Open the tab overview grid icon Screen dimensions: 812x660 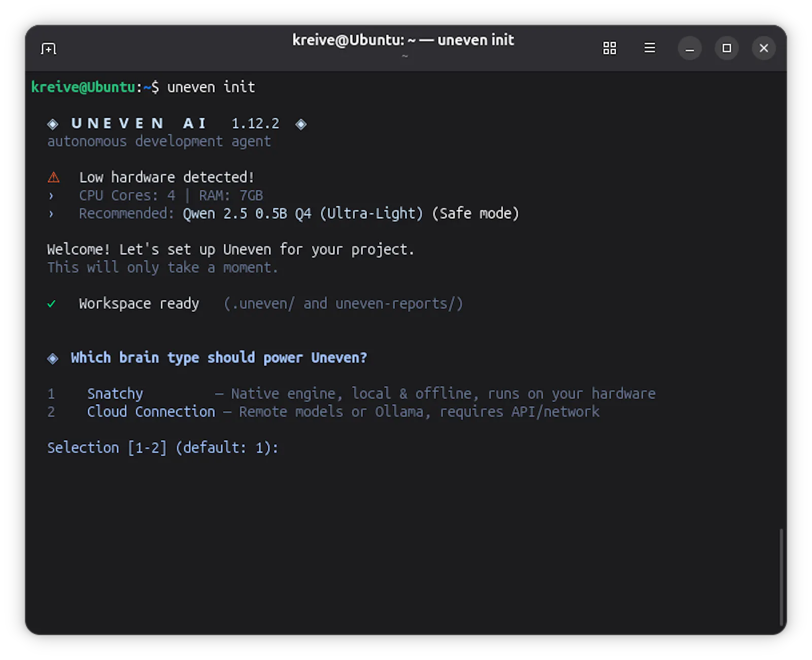tap(610, 48)
